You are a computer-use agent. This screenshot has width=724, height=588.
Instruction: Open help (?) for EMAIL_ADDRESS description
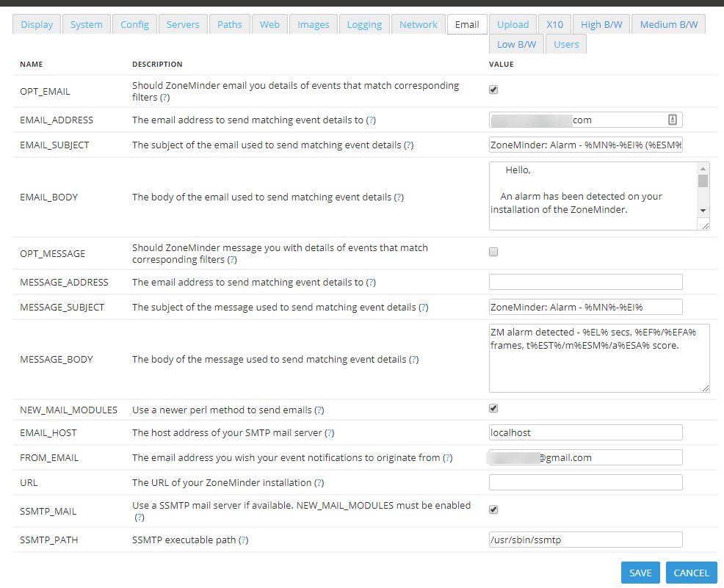pyautogui.click(x=371, y=120)
